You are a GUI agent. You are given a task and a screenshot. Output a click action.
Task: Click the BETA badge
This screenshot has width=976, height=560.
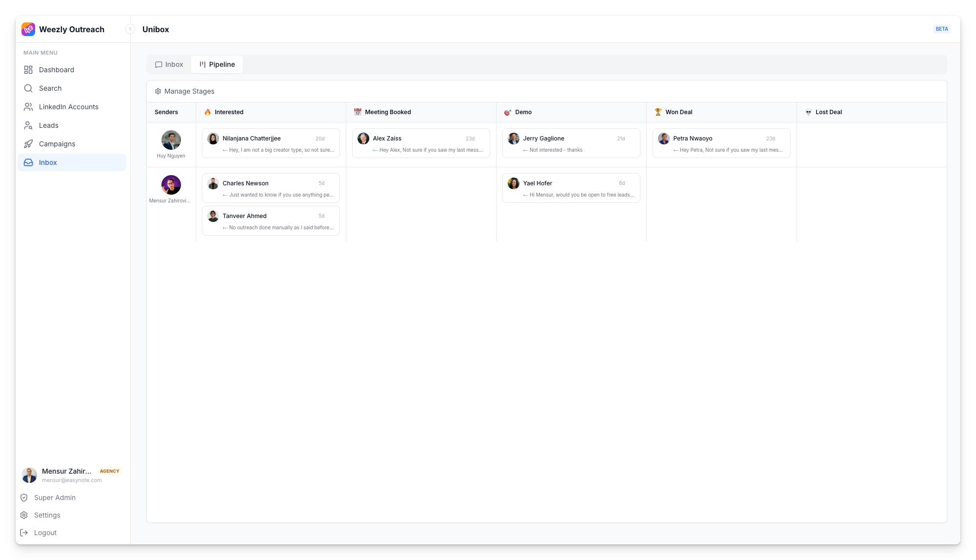coord(942,29)
